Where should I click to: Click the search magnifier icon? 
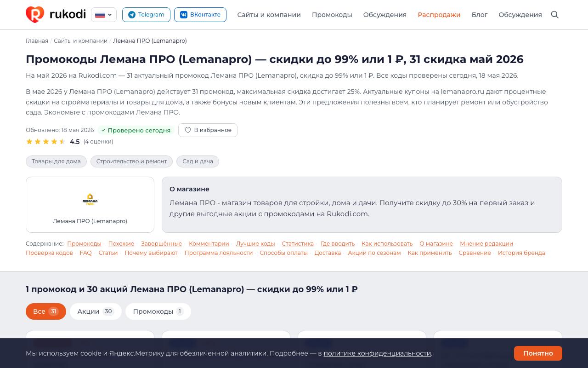pyautogui.click(x=555, y=15)
